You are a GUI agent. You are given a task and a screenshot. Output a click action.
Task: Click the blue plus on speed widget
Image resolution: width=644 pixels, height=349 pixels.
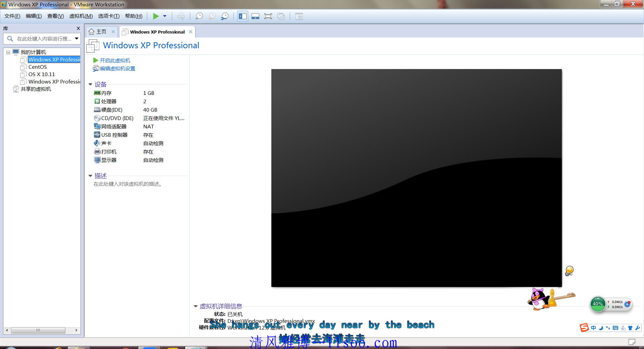point(627,304)
